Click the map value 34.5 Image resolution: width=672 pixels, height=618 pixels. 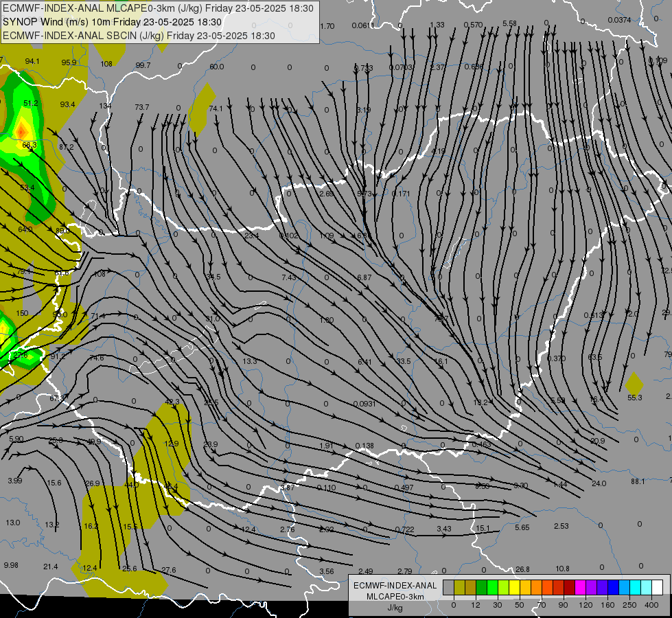point(213,277)
